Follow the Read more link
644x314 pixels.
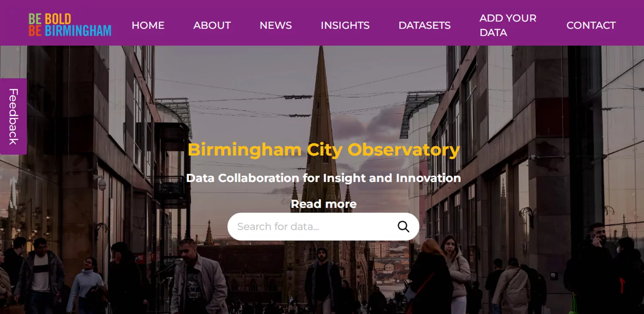pyautogui.click(x=324, y=204)
